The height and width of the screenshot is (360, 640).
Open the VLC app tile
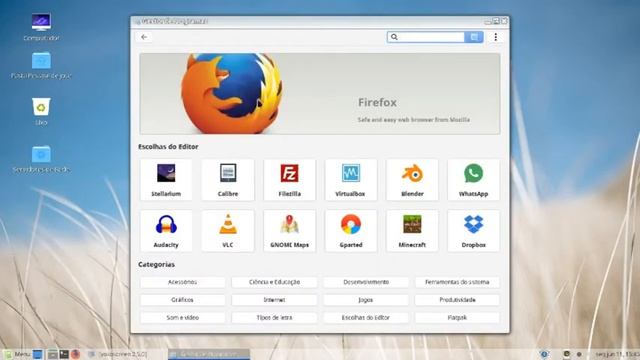coord(228,231)
